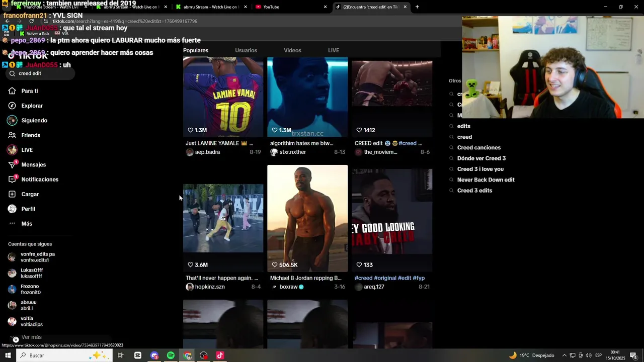
Task: Switch to the LIVE results tab
Action: coord(334,50)
